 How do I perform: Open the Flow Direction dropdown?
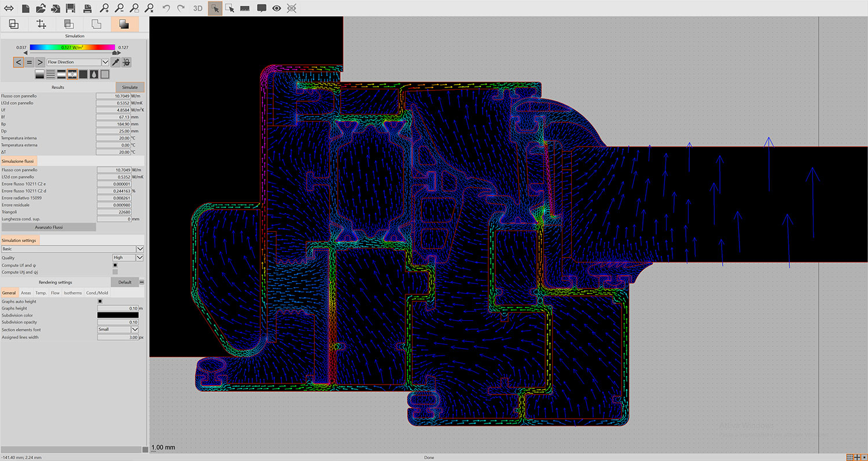tap(105, 62)
